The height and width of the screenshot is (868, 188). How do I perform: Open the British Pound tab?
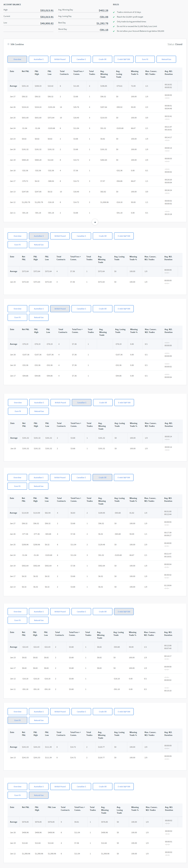click(60, 59)
